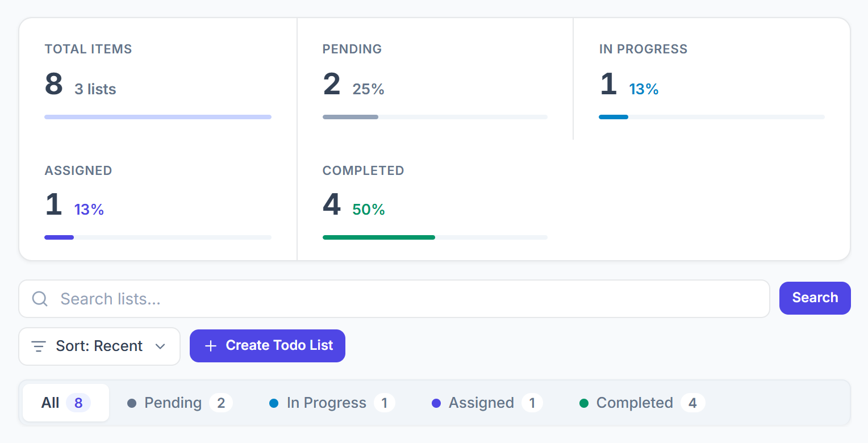Viewport: 868px width, 443px height.
Task: Click the gray dot on Pending tab
Action: (x=132, y=403)
